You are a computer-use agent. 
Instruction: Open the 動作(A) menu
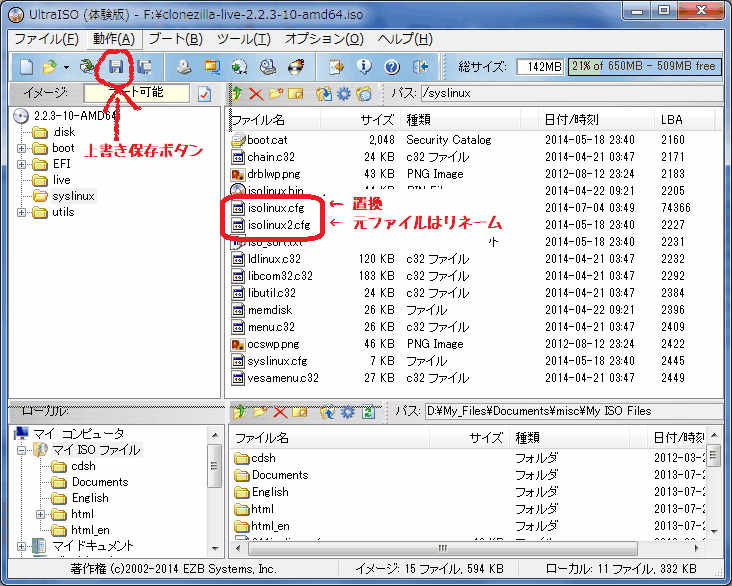pyautogui.click(x=114, y=39)
